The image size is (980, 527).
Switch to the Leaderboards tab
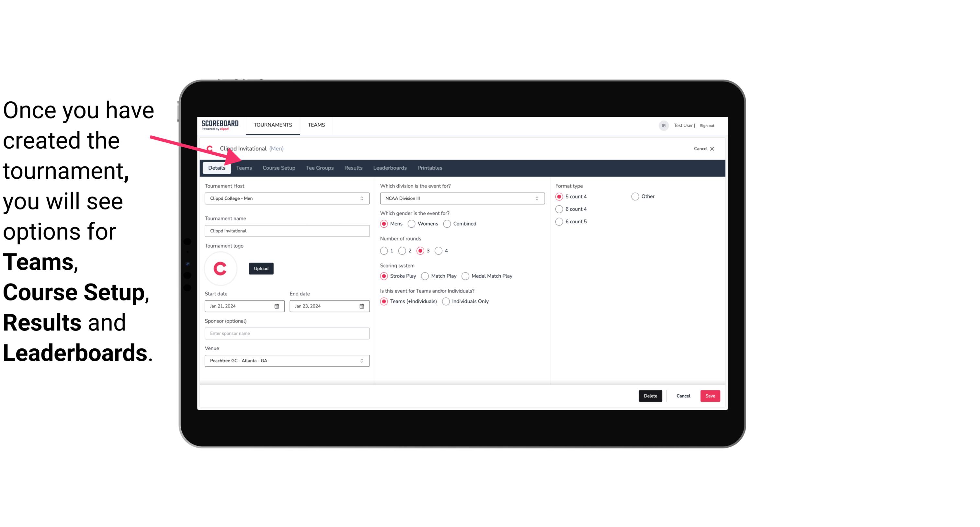pyautogui.click(x=389, y=167)
